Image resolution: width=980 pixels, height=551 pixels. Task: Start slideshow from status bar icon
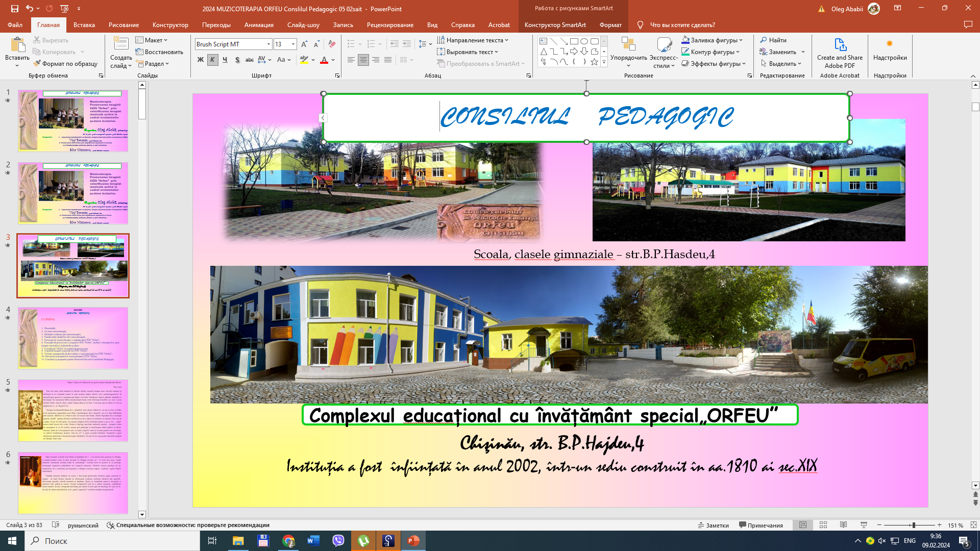[864, 525]
